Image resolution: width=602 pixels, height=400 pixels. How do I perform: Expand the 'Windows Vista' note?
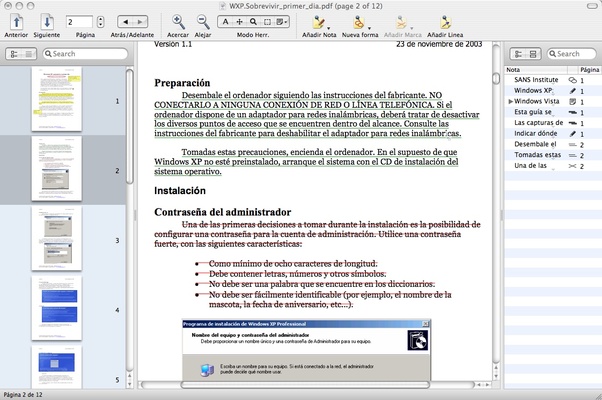pyautogui.click(x=510, y=101)
